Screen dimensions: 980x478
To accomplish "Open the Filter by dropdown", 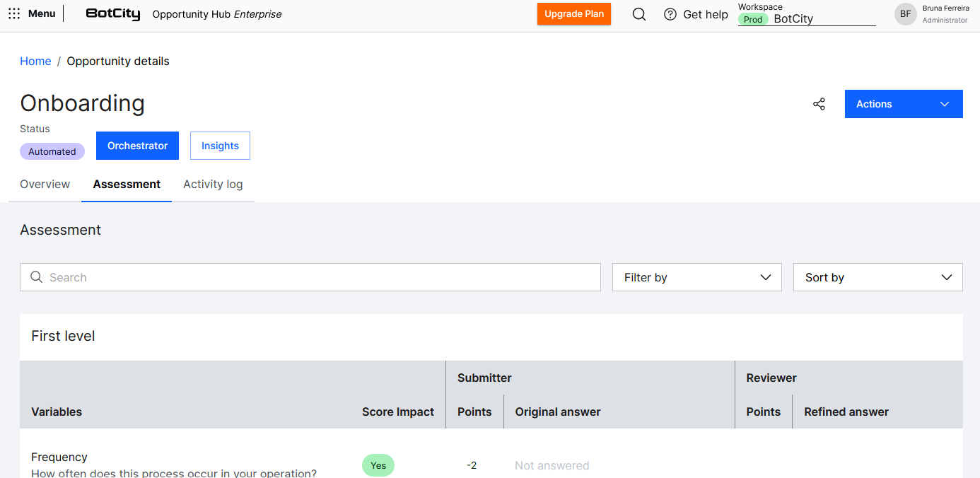I will coord(696,277).
